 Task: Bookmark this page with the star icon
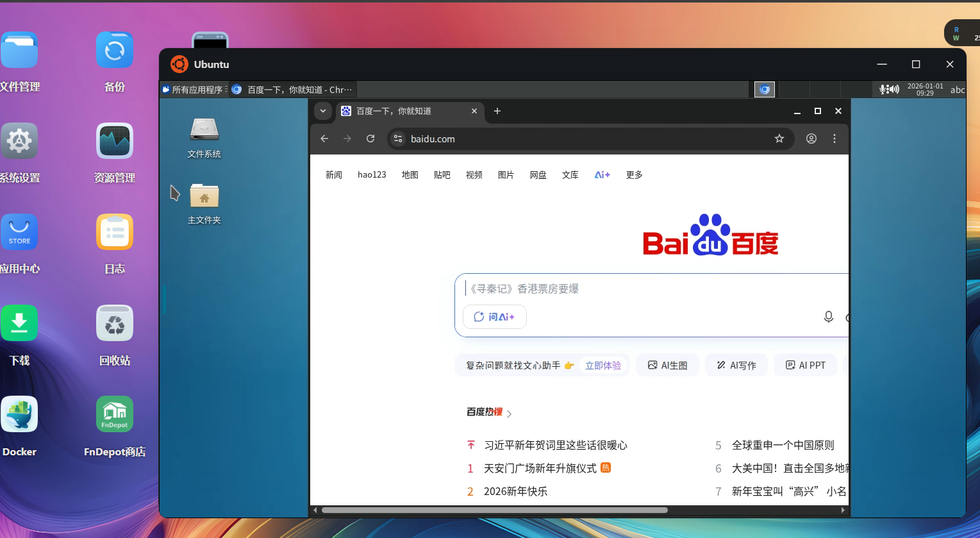(779, 139)
